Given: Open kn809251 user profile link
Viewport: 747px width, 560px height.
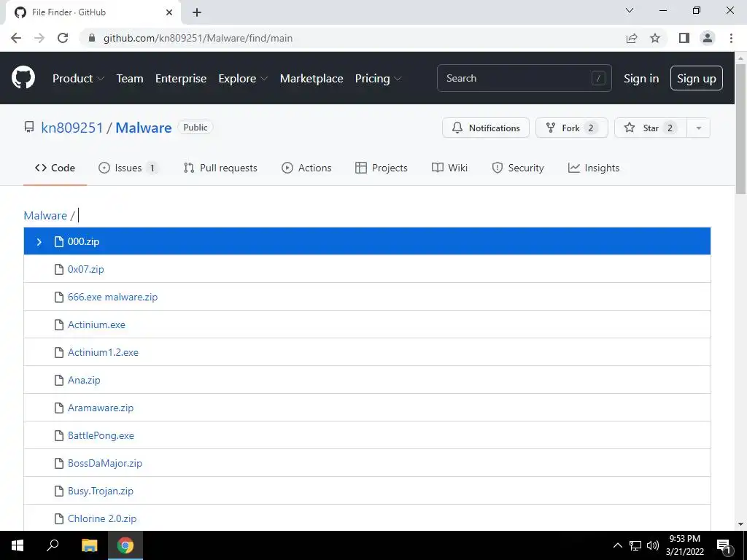Looking at the screenshot, I should [72, 128].
